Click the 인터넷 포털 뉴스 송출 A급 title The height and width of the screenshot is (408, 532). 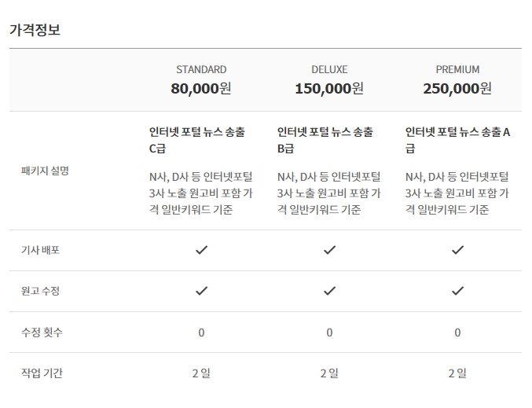coord(457,140)
